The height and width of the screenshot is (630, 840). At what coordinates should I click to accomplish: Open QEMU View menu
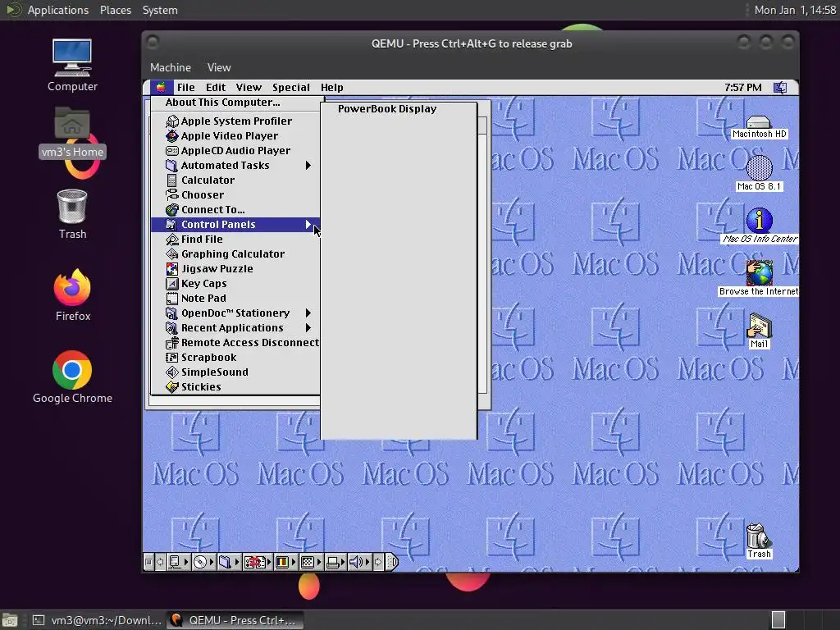tap(218, 67)
